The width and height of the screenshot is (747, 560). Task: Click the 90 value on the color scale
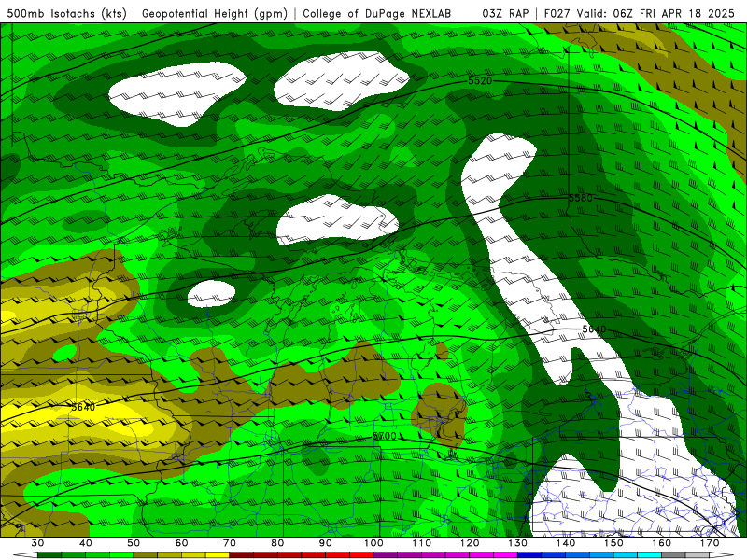point(326,543)
